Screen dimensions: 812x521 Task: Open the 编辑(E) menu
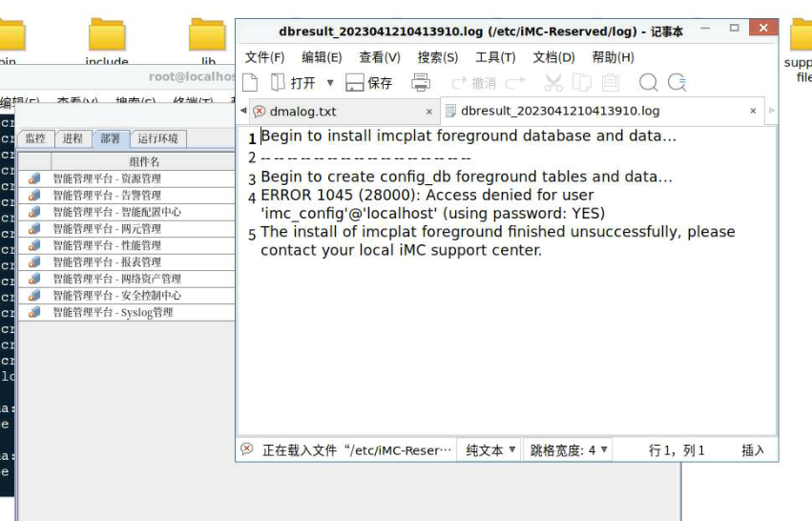[x=322, y=57]
